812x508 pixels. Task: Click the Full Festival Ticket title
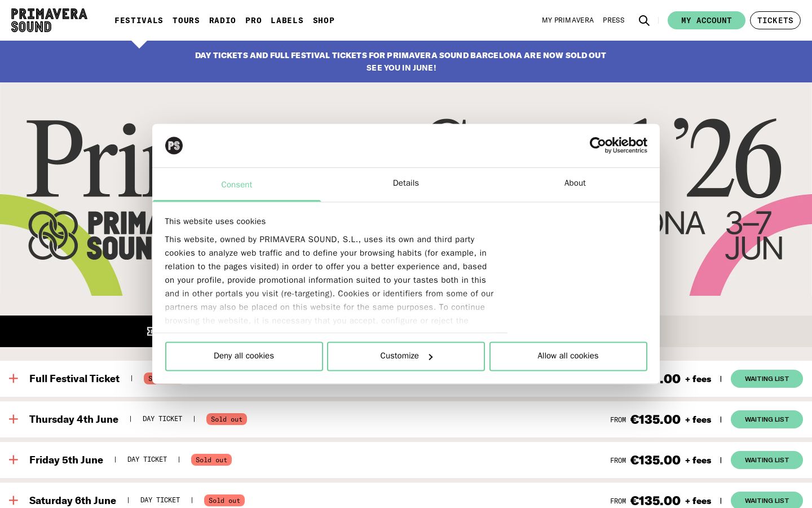coord(74,379)
